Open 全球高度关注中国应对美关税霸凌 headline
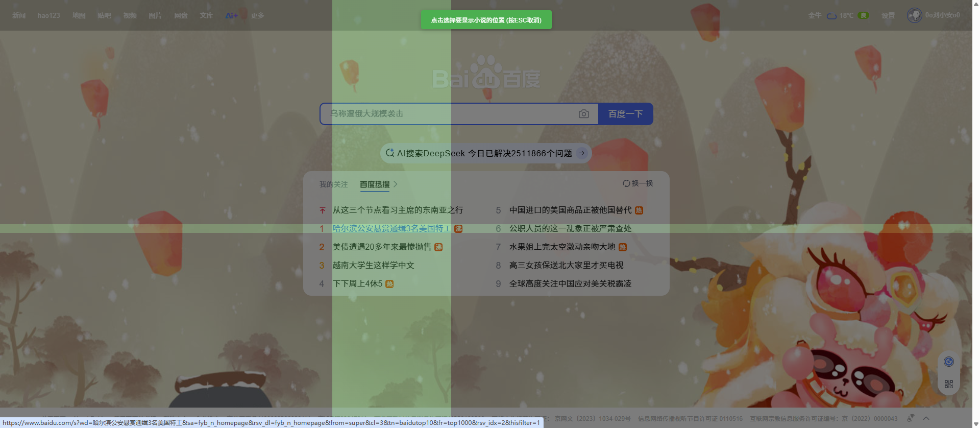980x428 pixels. [570, 284]
